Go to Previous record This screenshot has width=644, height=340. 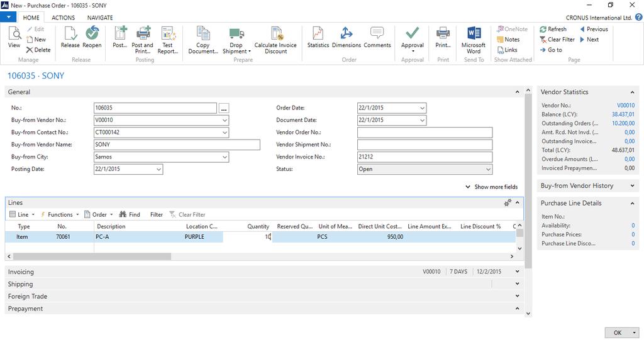point(594,29)
